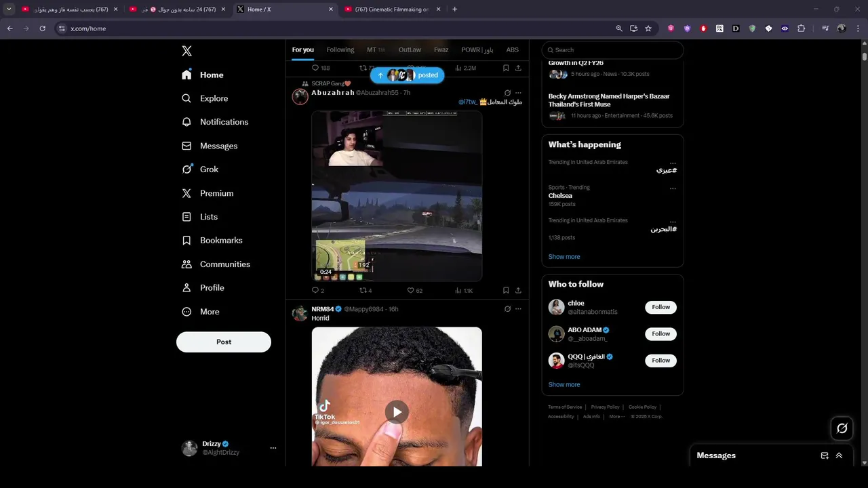Open Profile from the sidebar
The width and height of the screenshot is (868, 488).
(203, 288)
